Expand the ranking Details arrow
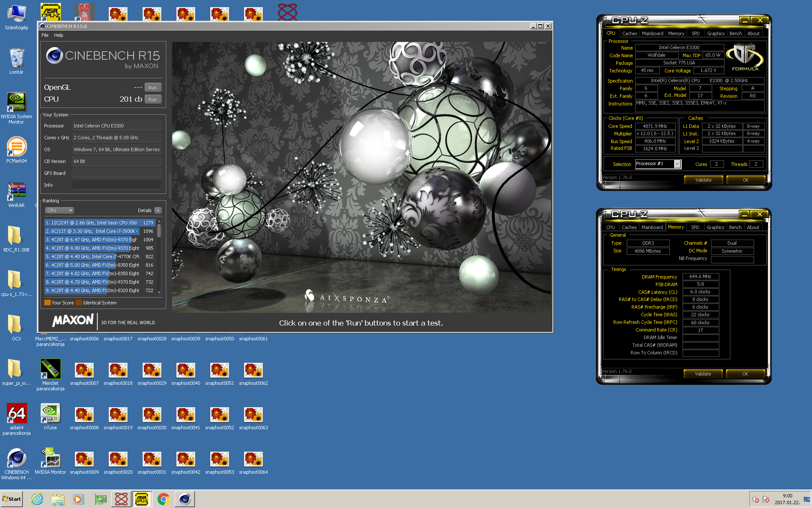 point(158,210)
